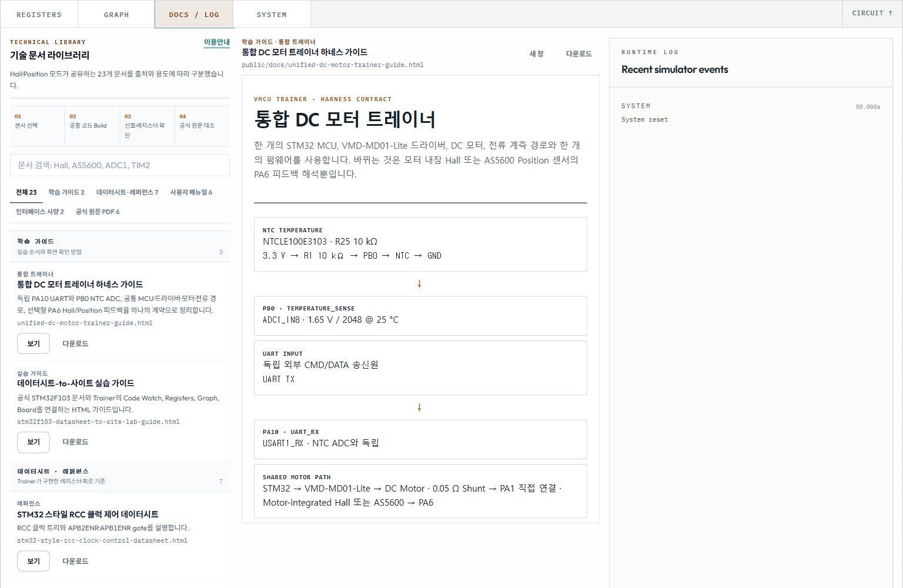
Task: Focus the 문서 검색 search field
Action: pyautogui.click(x=120, y=165)
